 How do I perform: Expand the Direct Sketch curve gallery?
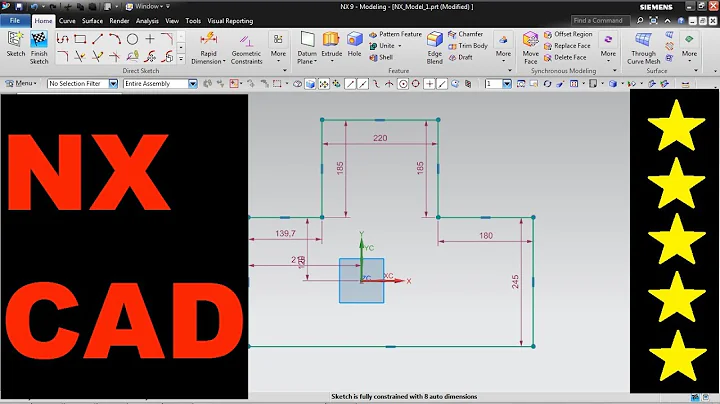(181, 59)
